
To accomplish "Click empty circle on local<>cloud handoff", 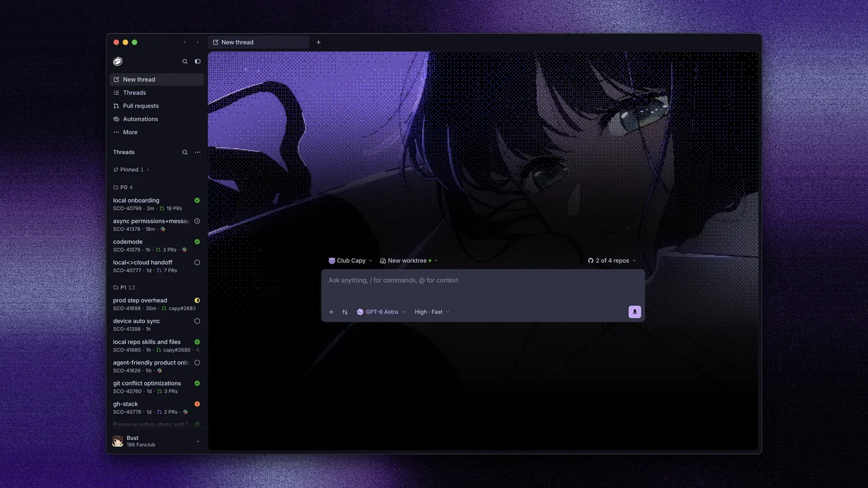I will tap(197, 262).
